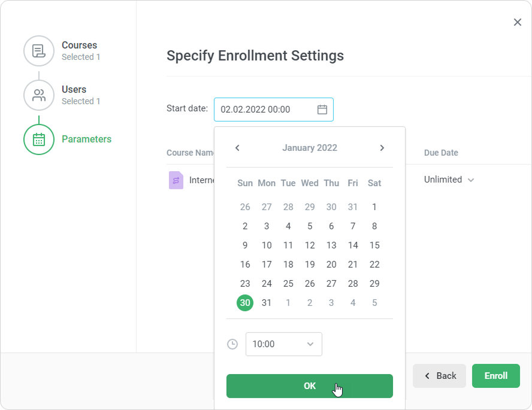Go to previous month arrow

[237, 148]
